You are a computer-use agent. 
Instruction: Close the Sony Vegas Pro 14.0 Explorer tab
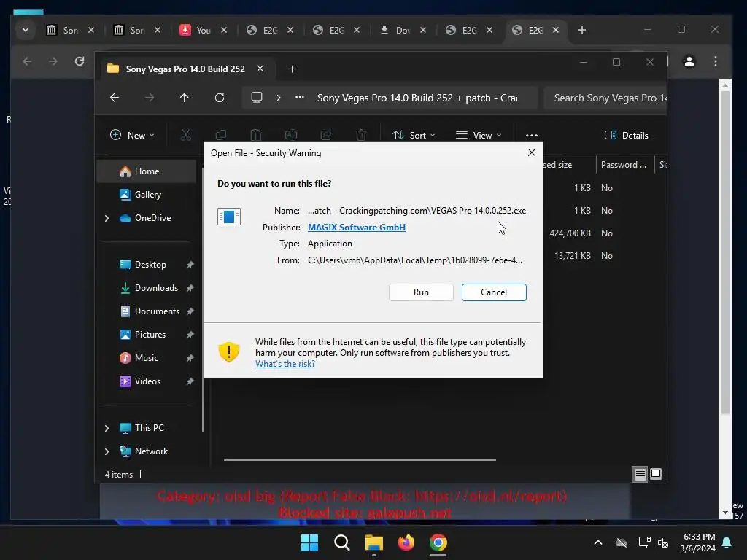(260, 69)
